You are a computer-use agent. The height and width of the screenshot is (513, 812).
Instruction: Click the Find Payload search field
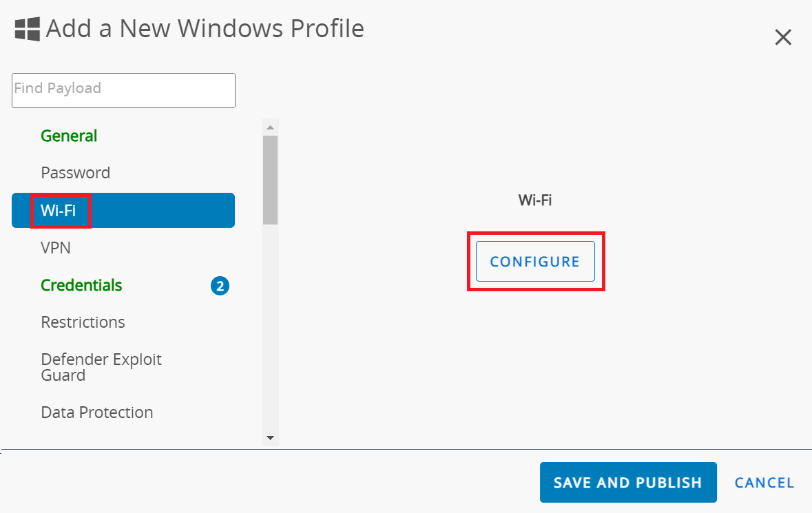point(123,90)
